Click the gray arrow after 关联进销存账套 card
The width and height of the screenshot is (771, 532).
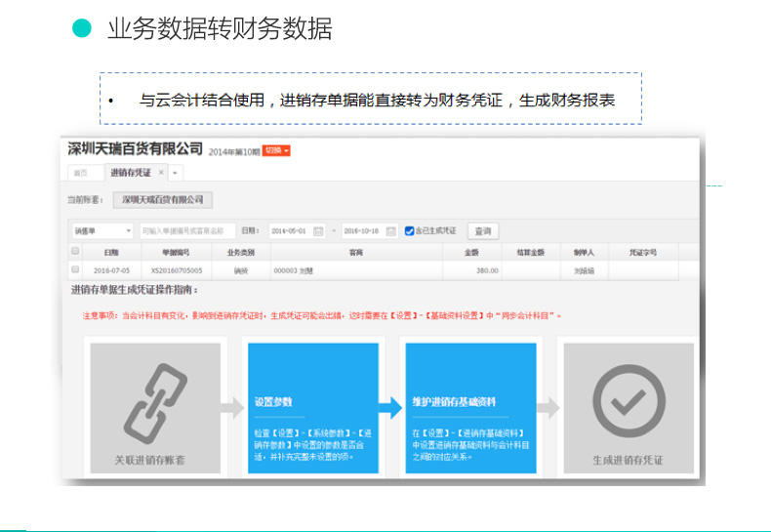(232, 407)
